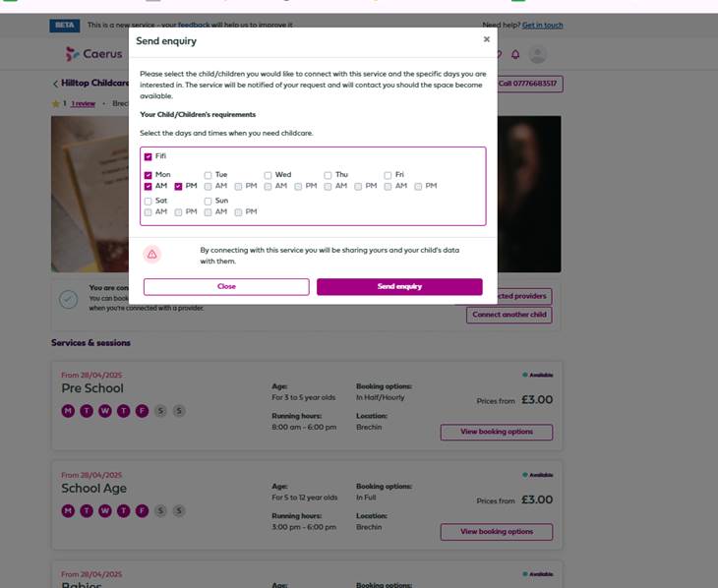Click the back chevron beside Hilltop Childcare
Viewport: 718px width, 588px height.
[55, 85]
